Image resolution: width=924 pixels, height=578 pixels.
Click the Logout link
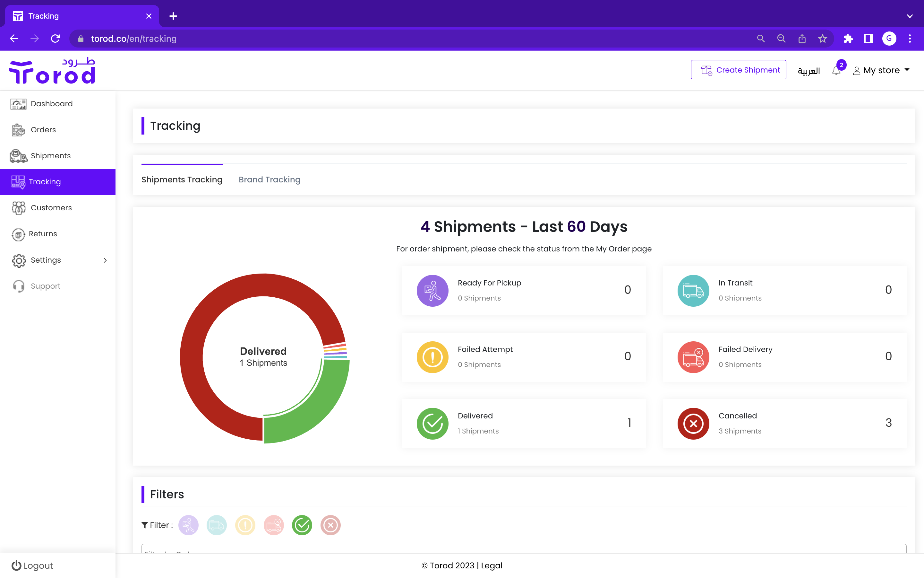[32, 565]
